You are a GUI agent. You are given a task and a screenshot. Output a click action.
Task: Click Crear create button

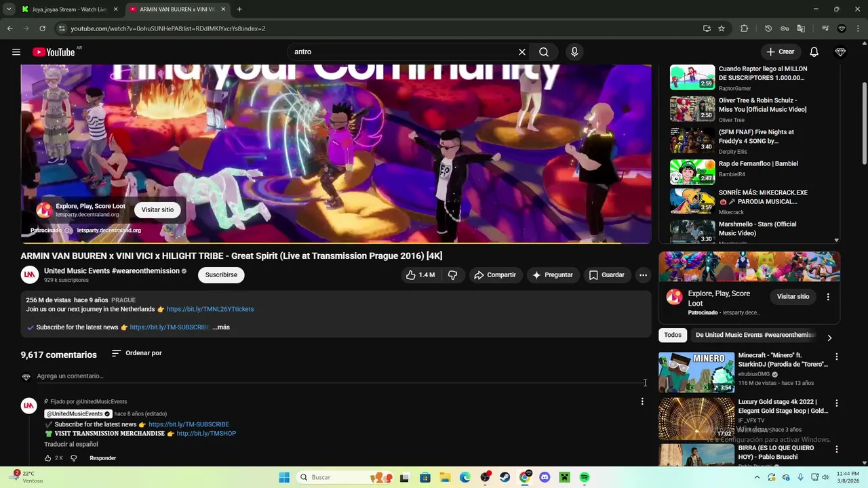pyautogui.click(x=780, y=52)
